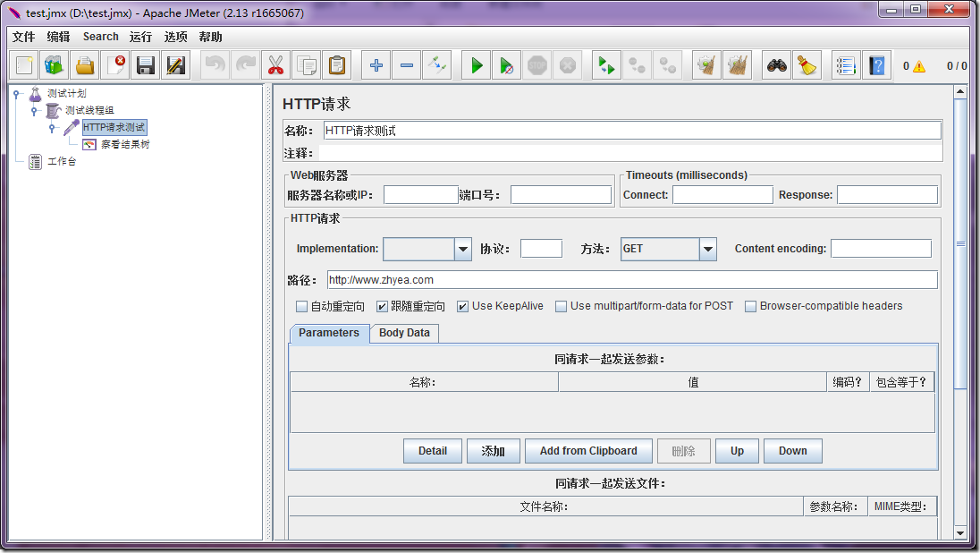The image size is (980, 553).
Task: Collapse the 测试计划 tree node
Action: point(17,94)
